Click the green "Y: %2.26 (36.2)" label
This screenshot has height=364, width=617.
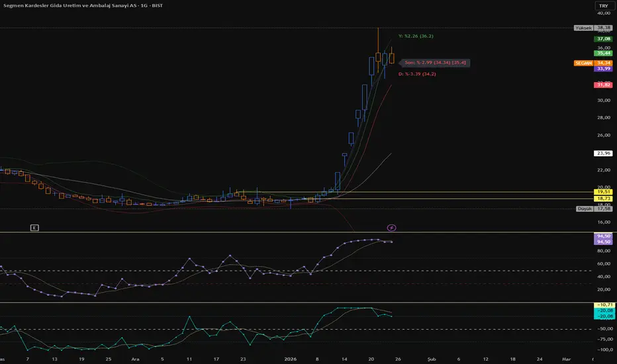(x=416, y=36)
